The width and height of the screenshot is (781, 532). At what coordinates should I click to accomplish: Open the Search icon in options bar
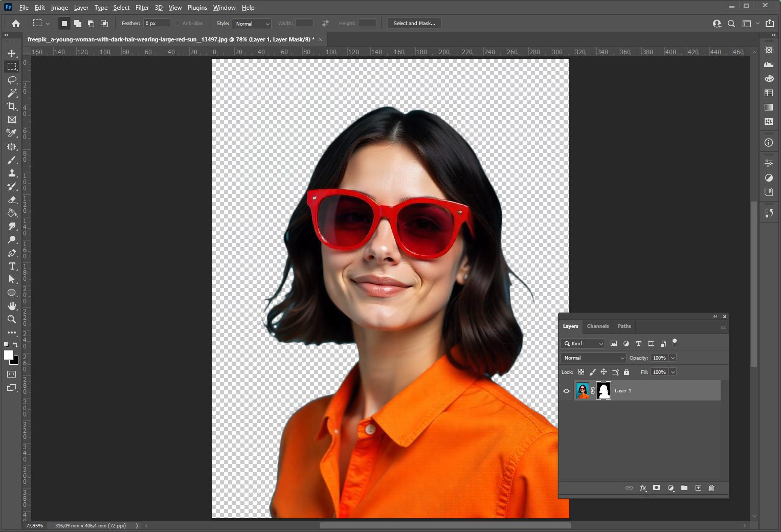click(x=731, y=24)
